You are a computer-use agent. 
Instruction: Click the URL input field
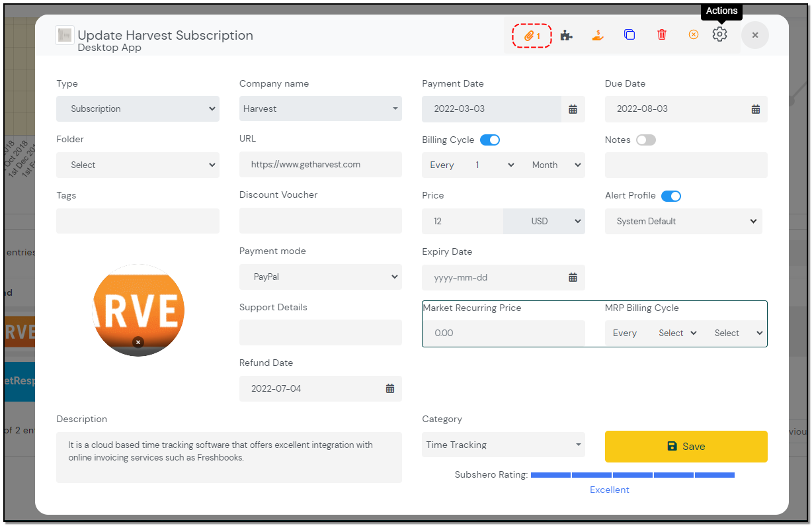click(x=321, y=165)
